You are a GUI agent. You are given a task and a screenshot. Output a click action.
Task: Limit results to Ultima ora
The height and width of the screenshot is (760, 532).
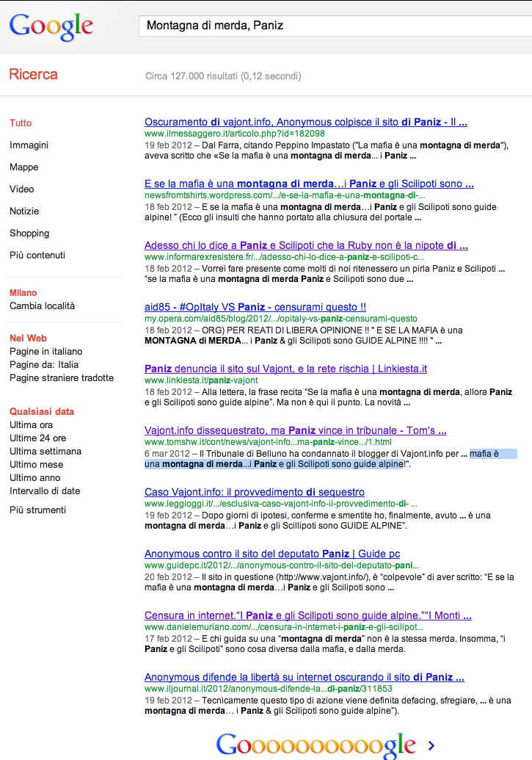coord(31,424)
